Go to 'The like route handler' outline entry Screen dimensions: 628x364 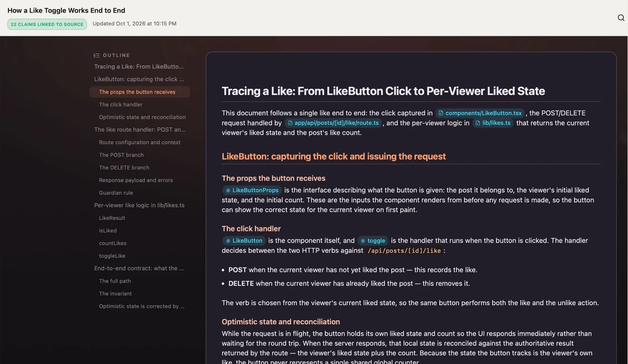(x=140, y=130)
